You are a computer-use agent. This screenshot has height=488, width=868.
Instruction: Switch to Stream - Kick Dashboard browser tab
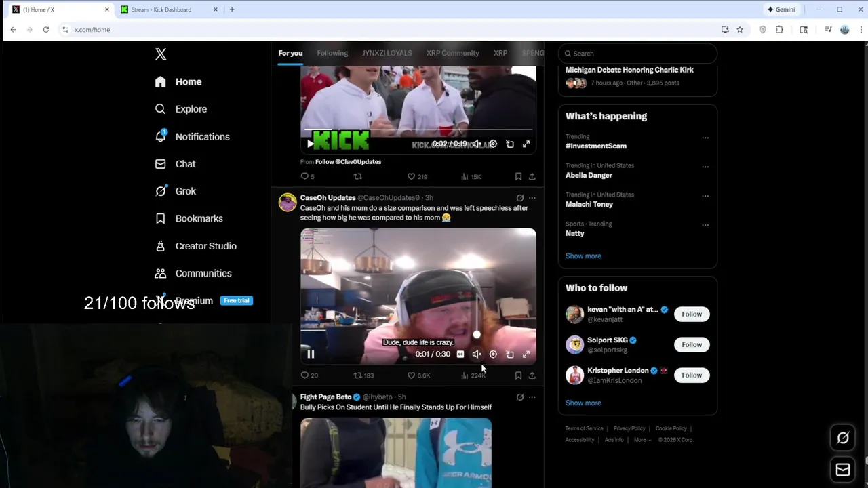click(x=170, y=9)
